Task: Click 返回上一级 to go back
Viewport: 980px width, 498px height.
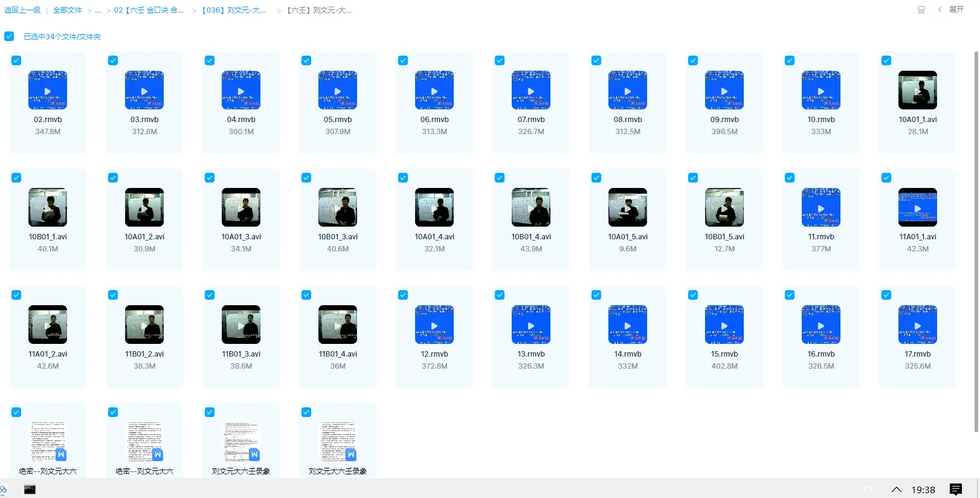Action: coord(22,10)
